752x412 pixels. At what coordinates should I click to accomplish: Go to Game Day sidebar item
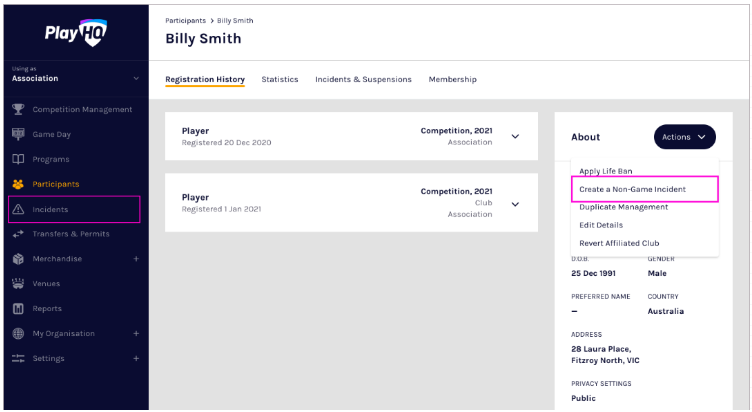[51, 134]
